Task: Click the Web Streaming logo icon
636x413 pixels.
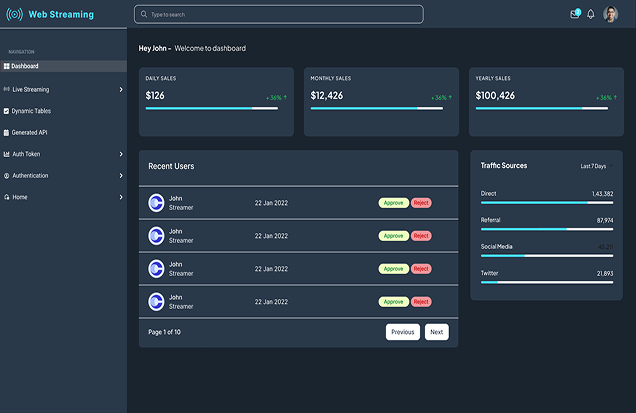Action: (16, 15)
